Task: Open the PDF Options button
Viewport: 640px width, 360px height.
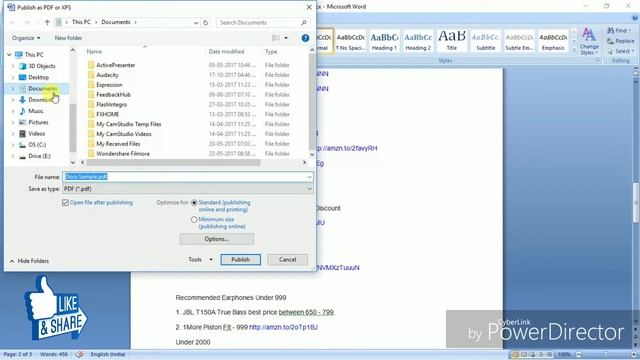Action: click(217, 239)
